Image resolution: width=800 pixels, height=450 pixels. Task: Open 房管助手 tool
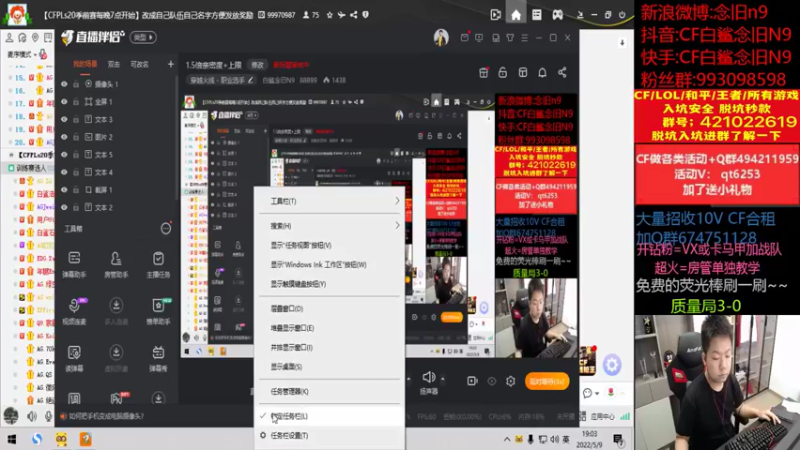click(x=116, y=264)
